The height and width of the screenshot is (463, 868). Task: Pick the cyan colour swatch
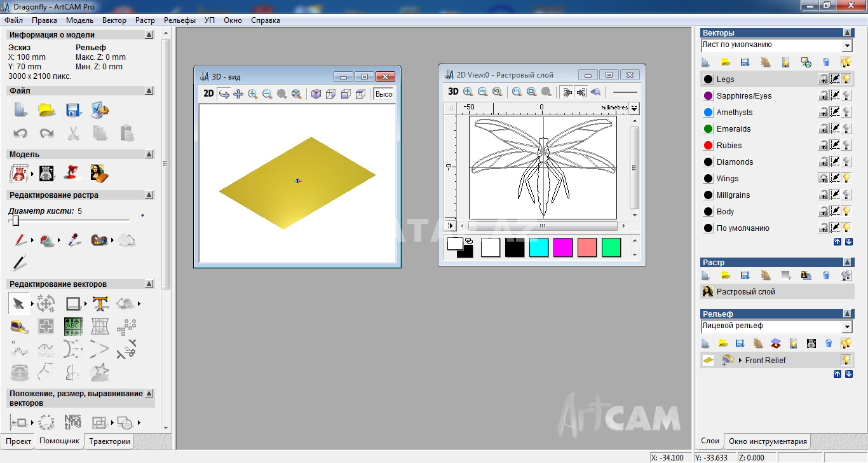click(x=539, y=247)
